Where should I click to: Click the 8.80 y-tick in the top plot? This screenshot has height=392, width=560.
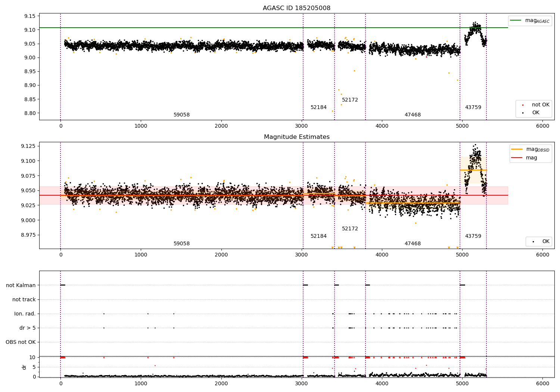click(30, 113)
